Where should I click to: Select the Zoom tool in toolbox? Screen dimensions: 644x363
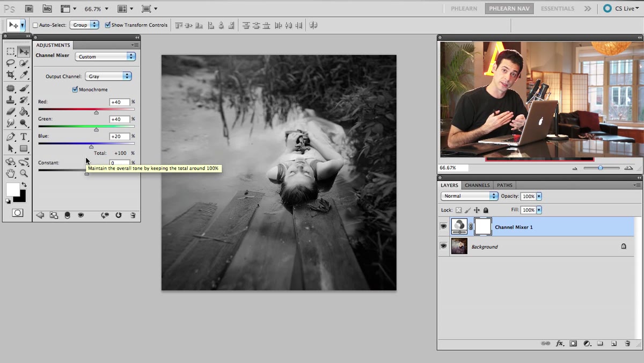click(24, 173)
